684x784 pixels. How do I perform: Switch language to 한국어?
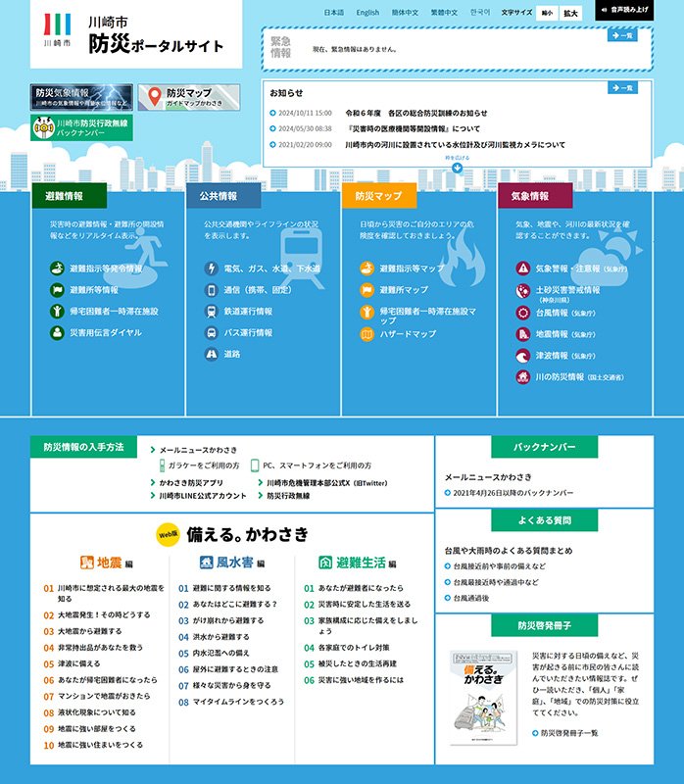point(480,13)
